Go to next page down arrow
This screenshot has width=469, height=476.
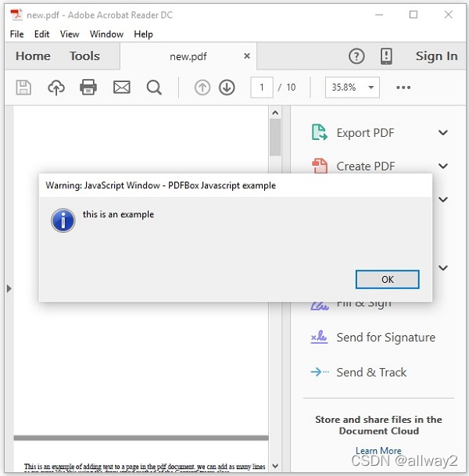click(227, 88)
